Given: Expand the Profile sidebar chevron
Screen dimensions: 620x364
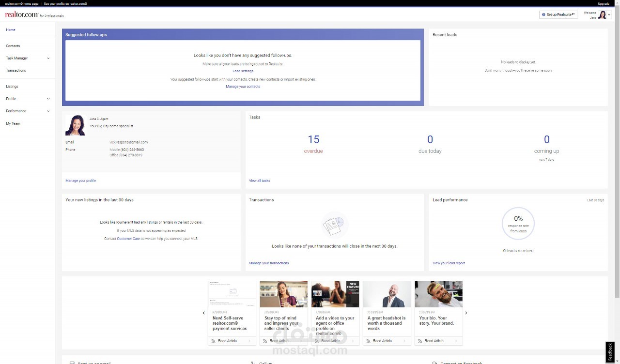Looking at the screenshot, I should pos(48,99).
